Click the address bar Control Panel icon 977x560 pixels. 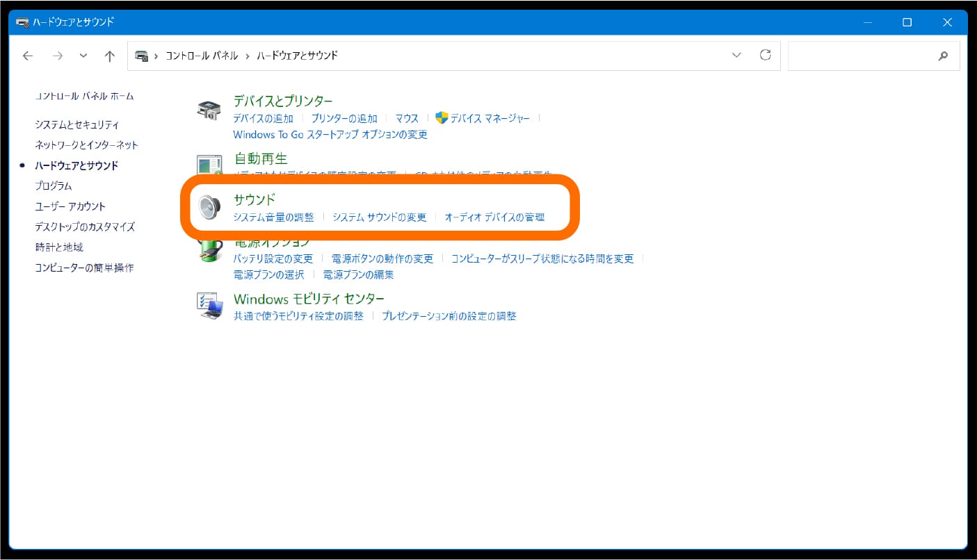141,56
